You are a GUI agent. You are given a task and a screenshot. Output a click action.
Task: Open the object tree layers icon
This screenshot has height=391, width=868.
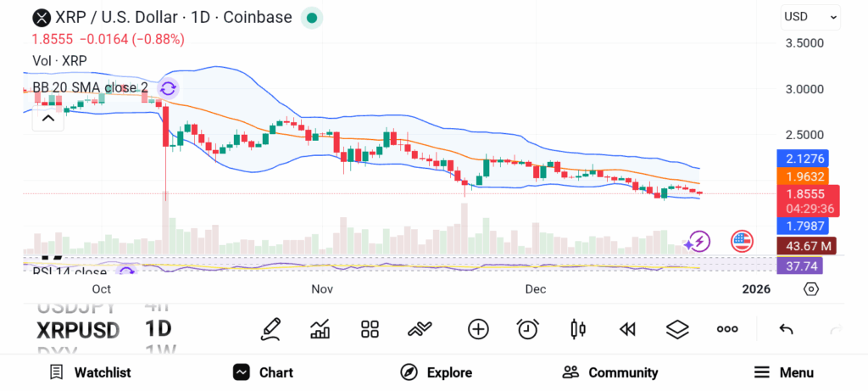pos(677,329)
